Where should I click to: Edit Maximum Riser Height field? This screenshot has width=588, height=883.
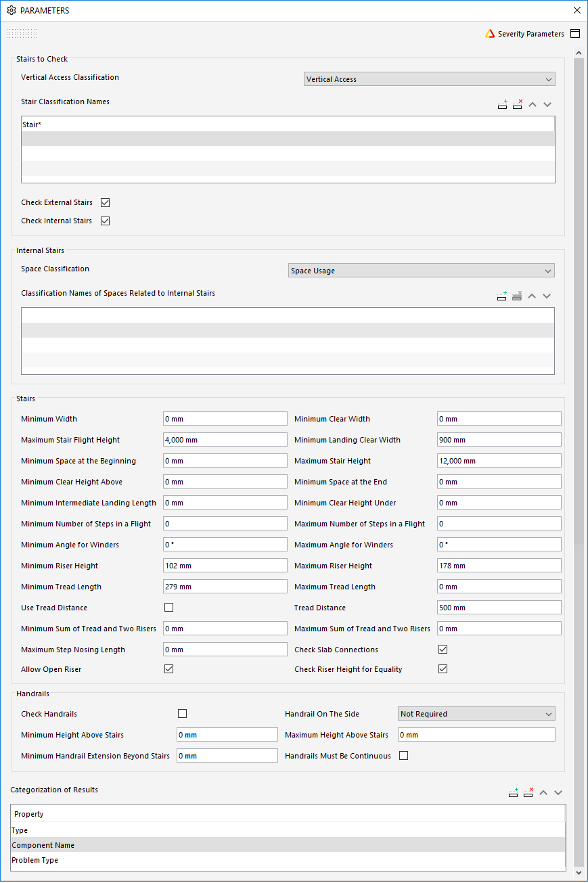(499, 566)
